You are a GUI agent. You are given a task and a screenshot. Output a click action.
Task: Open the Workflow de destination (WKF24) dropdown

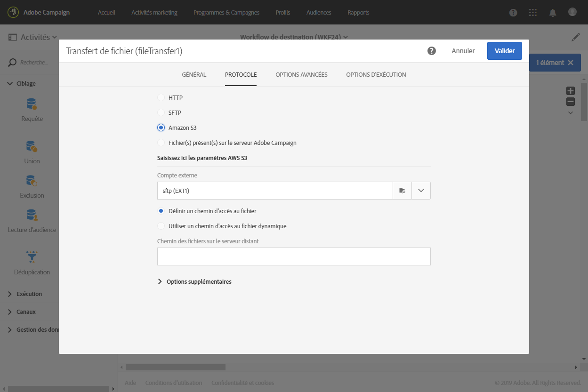tap(294, 37)
